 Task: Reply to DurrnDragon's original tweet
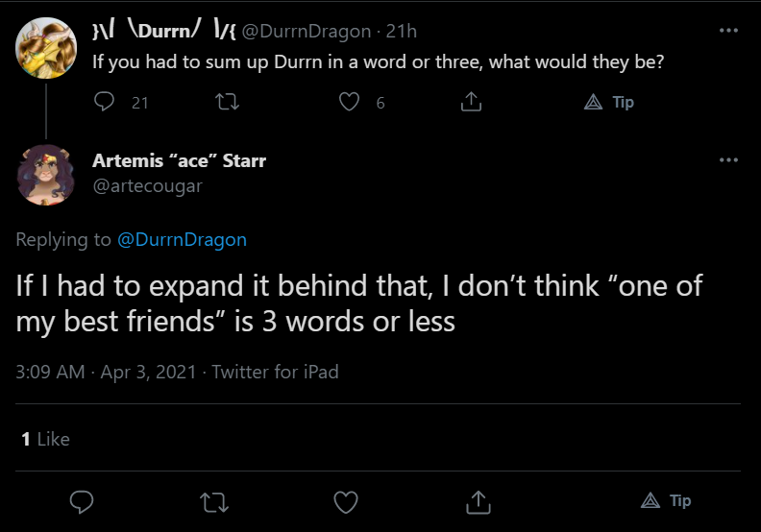point(104,102)
